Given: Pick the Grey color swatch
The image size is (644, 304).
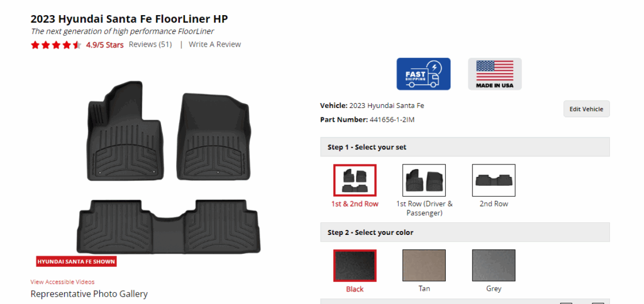Looking at the screenshot, I should pos(494,266).
